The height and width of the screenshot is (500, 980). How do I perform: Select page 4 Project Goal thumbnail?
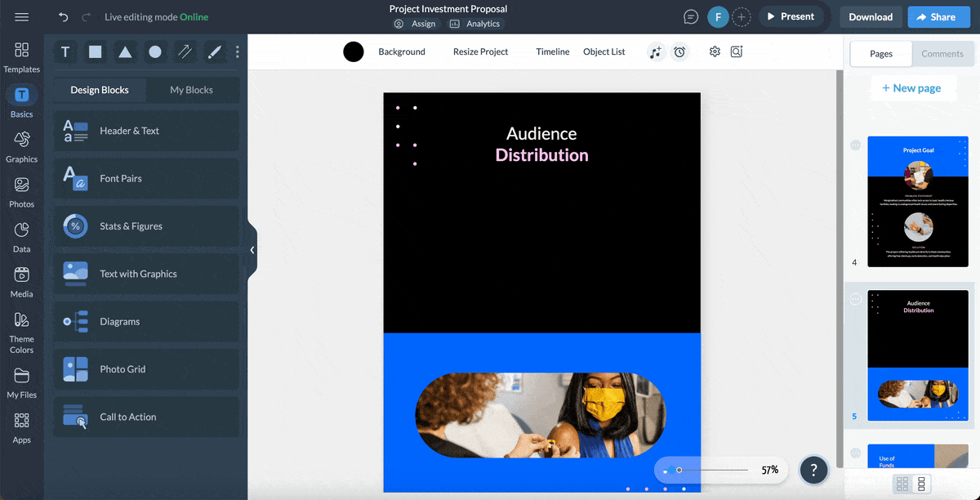pos(918,201)
